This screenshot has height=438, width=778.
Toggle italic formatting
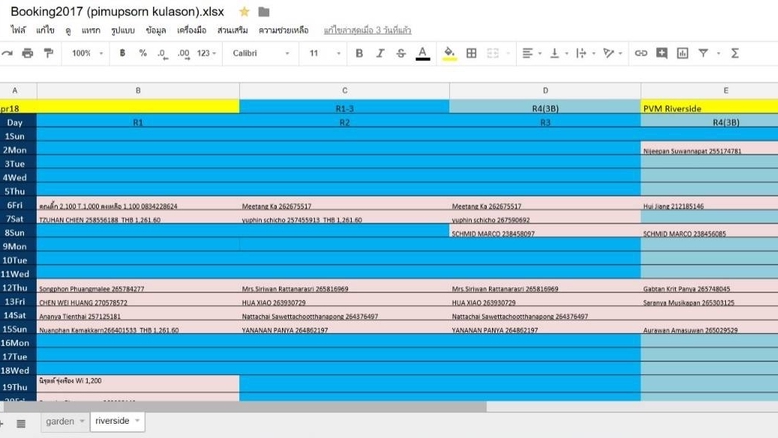pos(380,53)
